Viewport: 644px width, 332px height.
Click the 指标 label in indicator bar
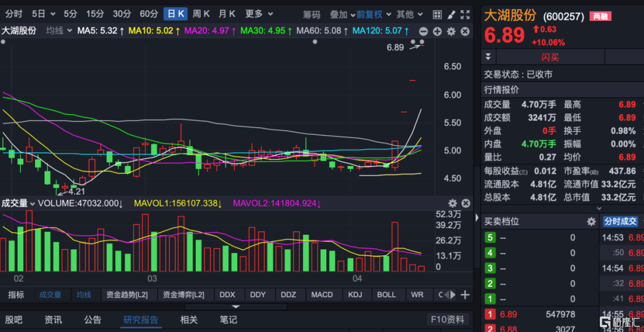(x=16, y=294)
